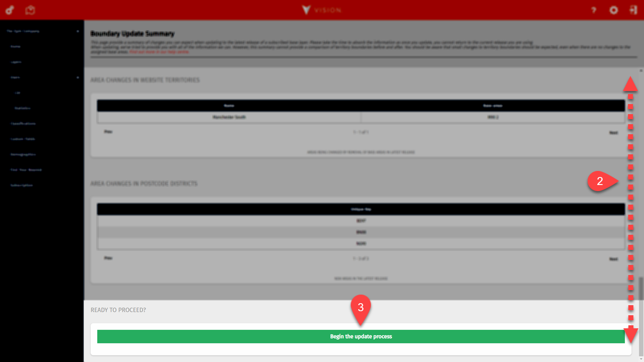Click the Vision logo in the header
This screenshot has height=362, width=644.
(x=322, y=10)
